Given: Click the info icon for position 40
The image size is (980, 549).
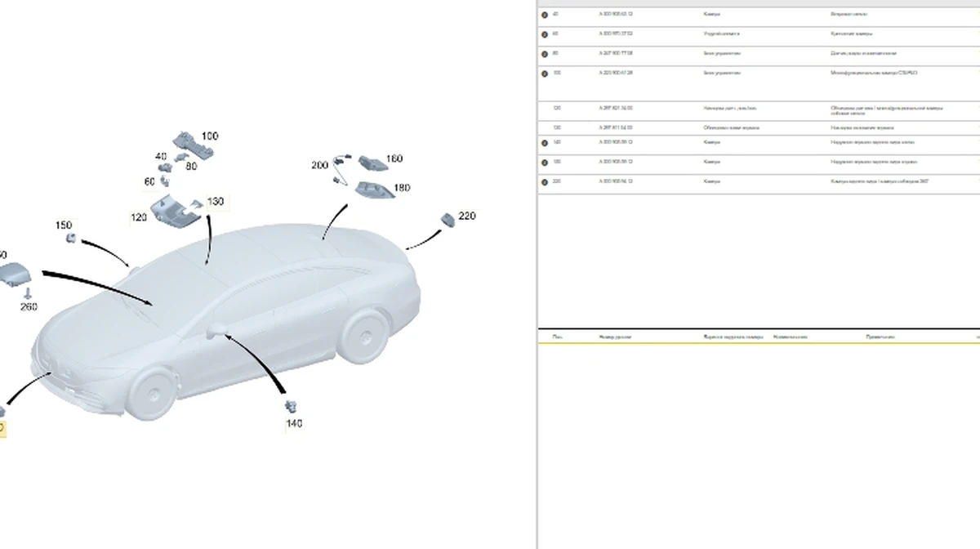Looking at the screenshot, I should coord(545,15).
